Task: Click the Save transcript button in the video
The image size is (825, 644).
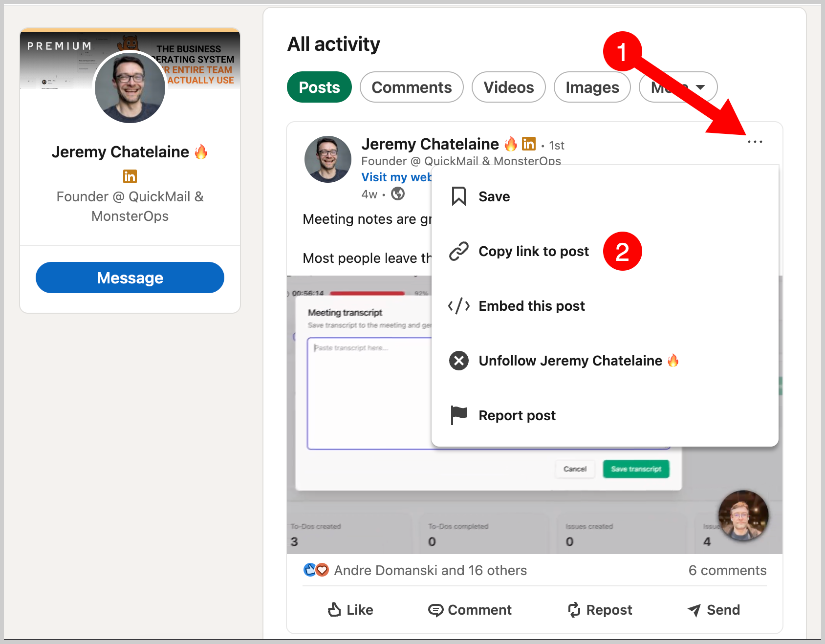Action: pos(636,469)
